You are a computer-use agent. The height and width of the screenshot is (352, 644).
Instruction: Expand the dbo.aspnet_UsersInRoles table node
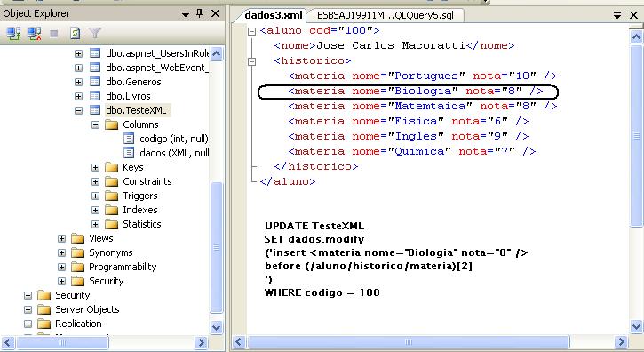pyautogui.click(x=78, y=53)
